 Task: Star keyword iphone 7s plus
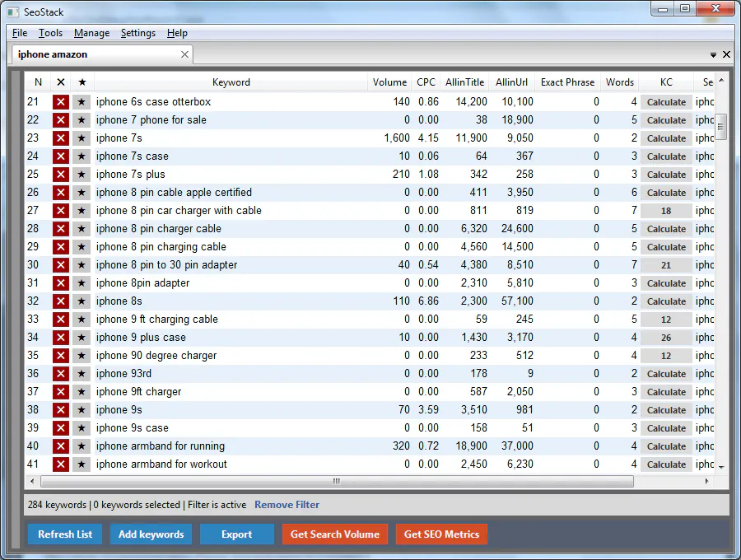tap(82, 175)
